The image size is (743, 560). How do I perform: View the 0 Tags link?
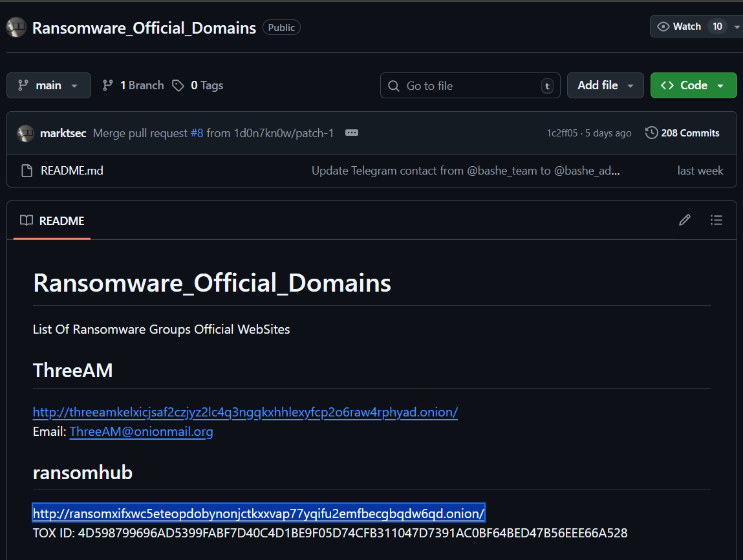198,85
